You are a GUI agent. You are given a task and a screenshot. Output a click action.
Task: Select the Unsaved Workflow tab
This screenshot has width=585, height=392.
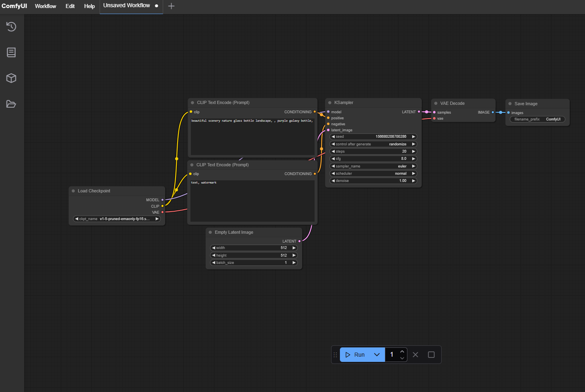tap(126, 6)
